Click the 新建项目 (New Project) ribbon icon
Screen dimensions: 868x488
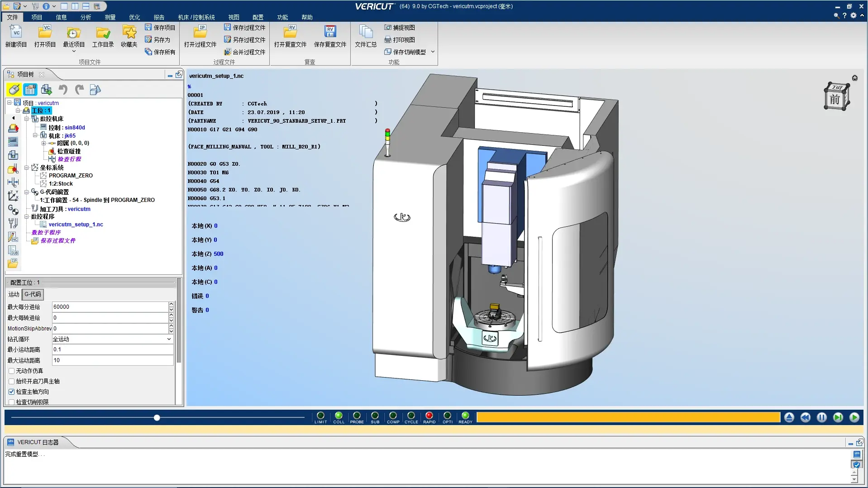(16, 36)
